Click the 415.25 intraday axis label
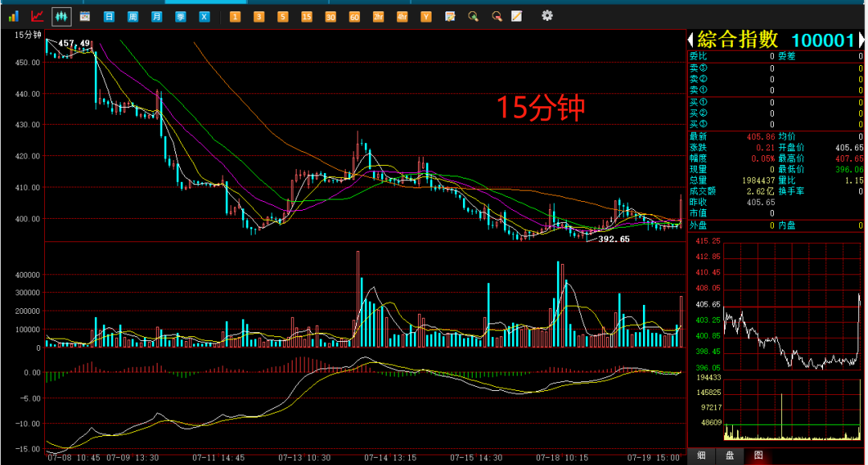Viewport: 868px width, 465px height. pos(708,241)
